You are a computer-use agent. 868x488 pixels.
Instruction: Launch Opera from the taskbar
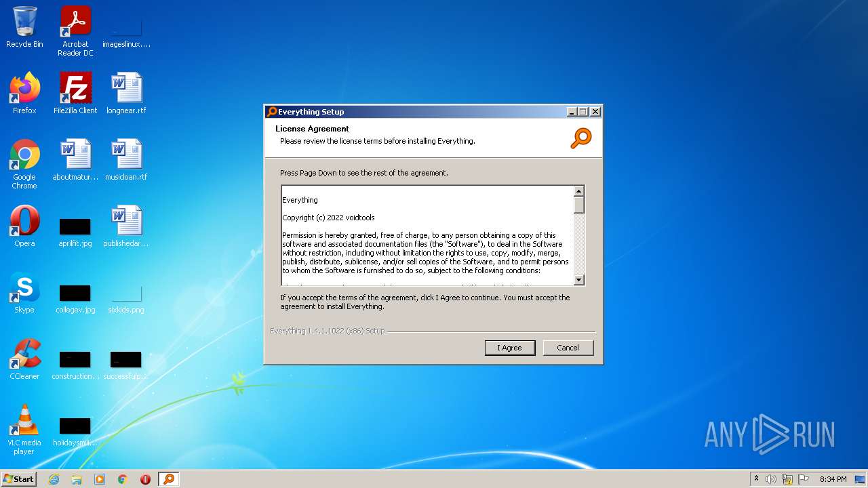[145, 479]
